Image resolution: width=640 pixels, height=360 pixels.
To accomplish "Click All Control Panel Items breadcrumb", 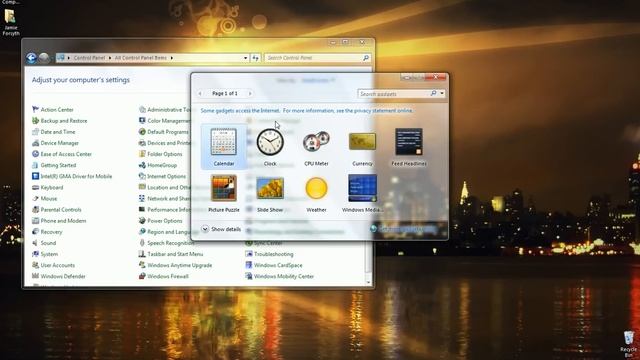I will coord(141,58).
